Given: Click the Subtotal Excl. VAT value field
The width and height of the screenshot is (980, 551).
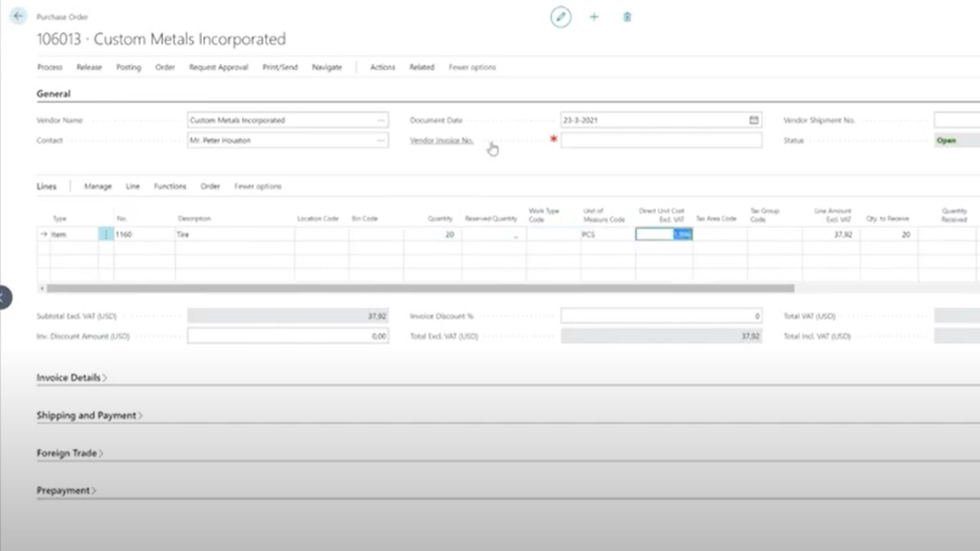Looking at the screenshot, I should [x=288, y=315].
